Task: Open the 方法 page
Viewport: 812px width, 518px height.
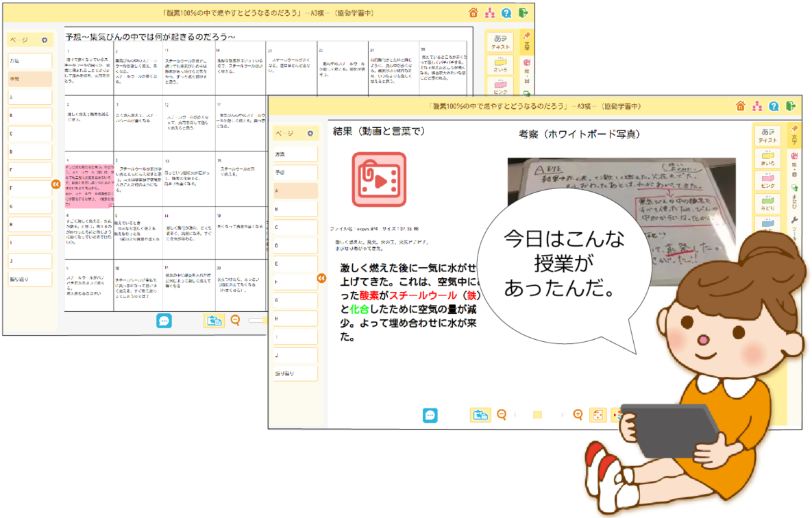Action: tap(296, 153)
